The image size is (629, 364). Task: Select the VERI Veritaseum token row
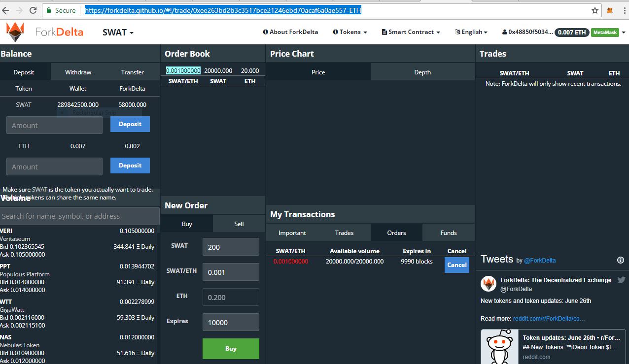(78, 242)
